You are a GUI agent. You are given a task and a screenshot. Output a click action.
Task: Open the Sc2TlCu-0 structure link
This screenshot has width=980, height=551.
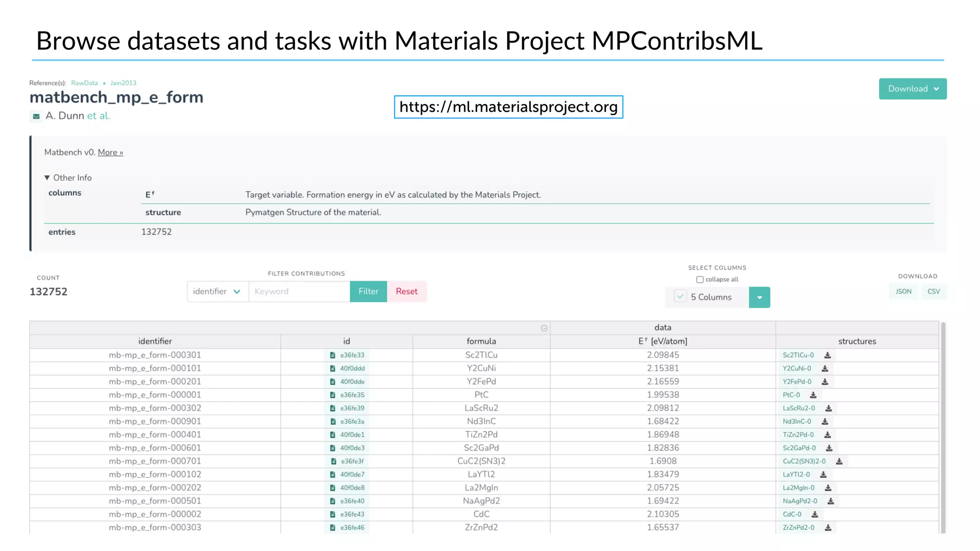point(798,355)
